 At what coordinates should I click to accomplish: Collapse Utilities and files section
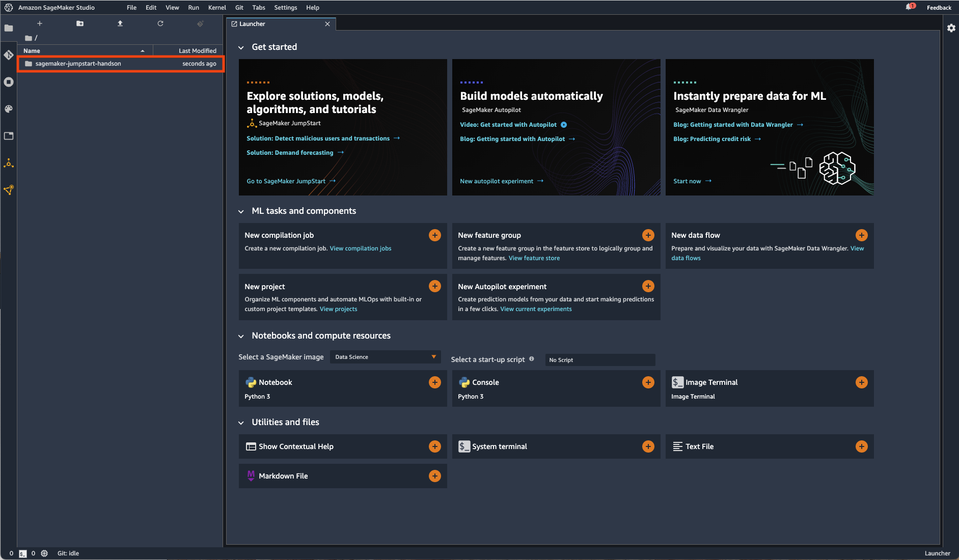click(x=241, y=423)
